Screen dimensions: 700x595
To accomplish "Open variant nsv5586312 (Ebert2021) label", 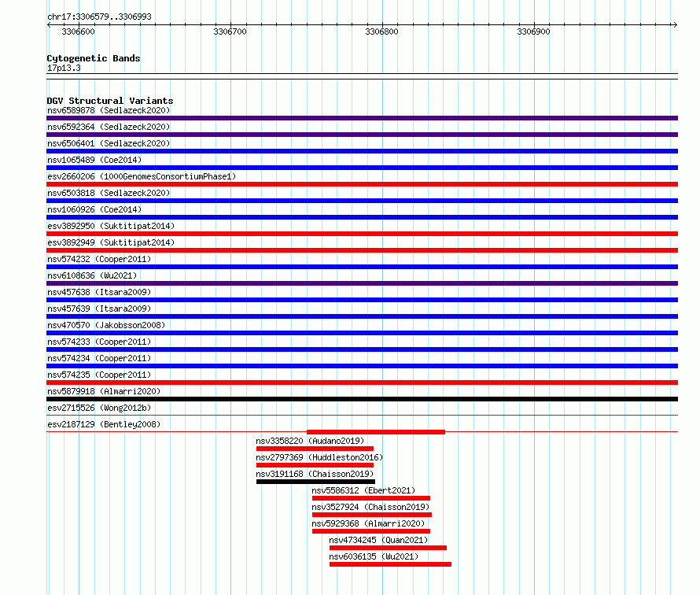I will [x=363, y=490].
